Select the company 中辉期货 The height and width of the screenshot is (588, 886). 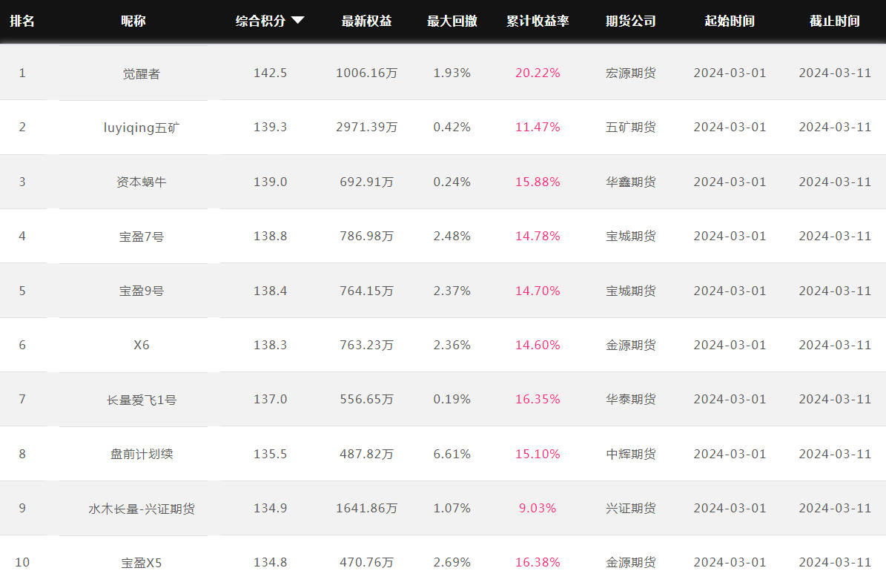[631, 454]
